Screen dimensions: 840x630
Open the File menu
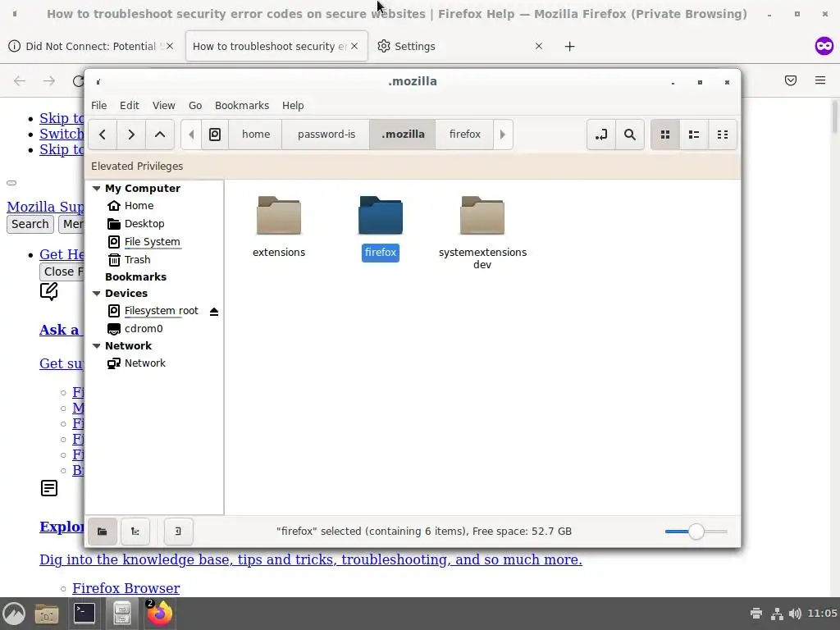pyautogui.click(x=98, y=106)
